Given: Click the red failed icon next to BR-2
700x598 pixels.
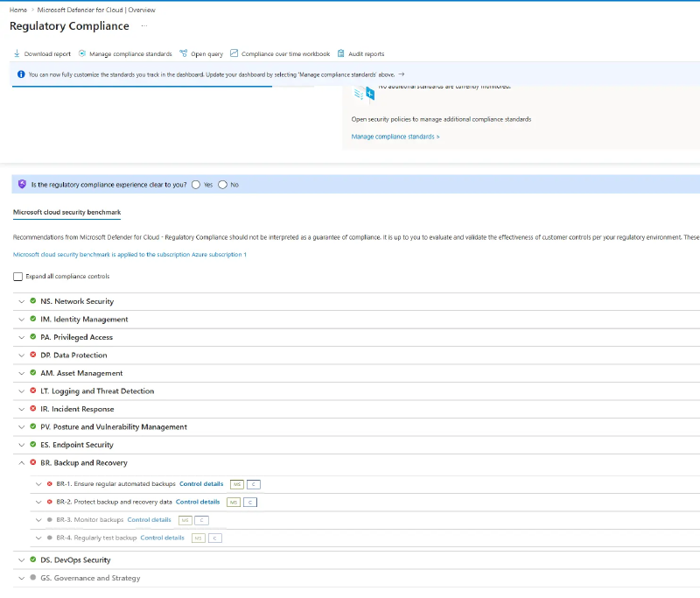Looking at the screenshot, I should click(50, 502).
